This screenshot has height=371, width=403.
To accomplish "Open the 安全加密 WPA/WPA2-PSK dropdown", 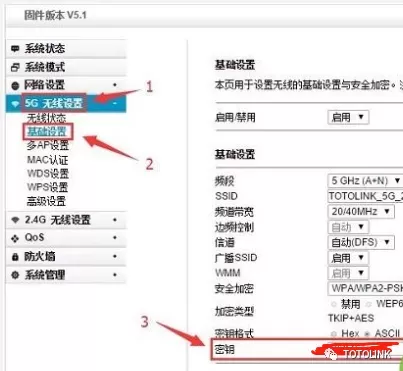I will (365, 288).
